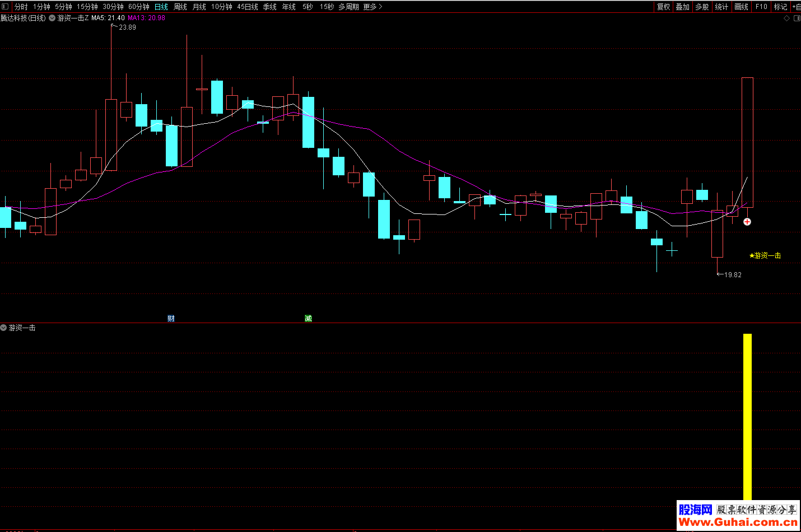Select the 60分钟 period tab
Image resolution: width=801 pixels, height=532 pixels.
pyautogui.click(x=139, y=7)
